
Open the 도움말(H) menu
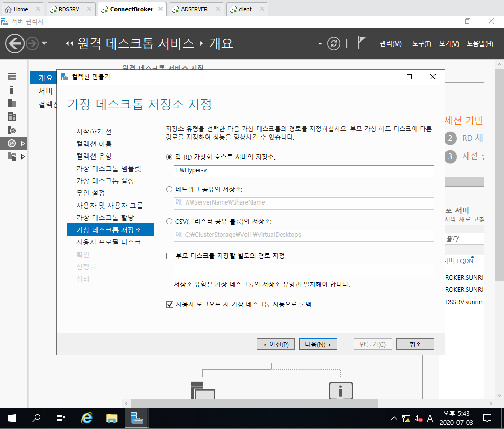pyautogui.click(x=479, y=44)
